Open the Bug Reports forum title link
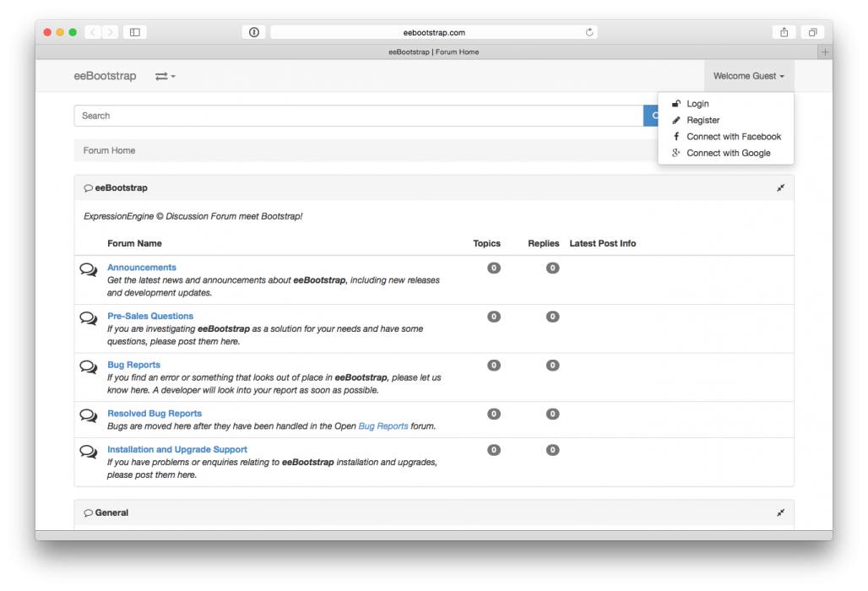The image size is (868, 591). [134, 365]
